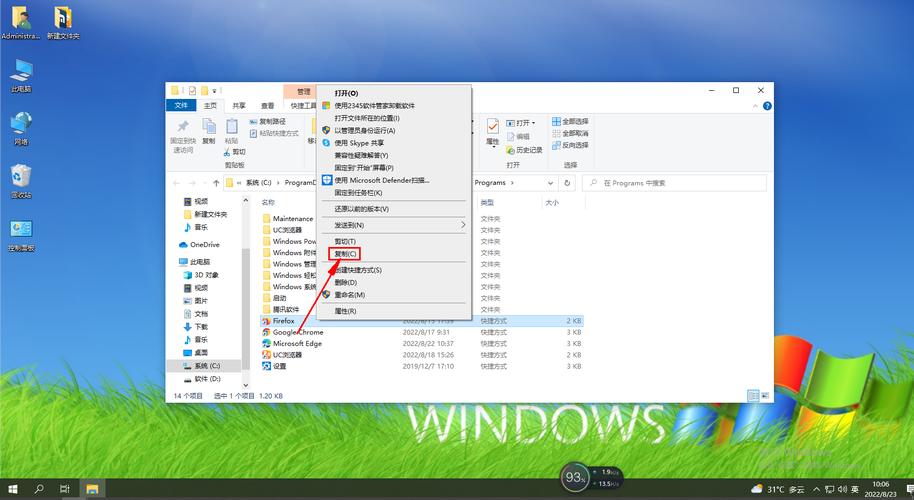Switch to large icons view in the status bar
Screen dimensions: 914x500
(x=765, y=396)
